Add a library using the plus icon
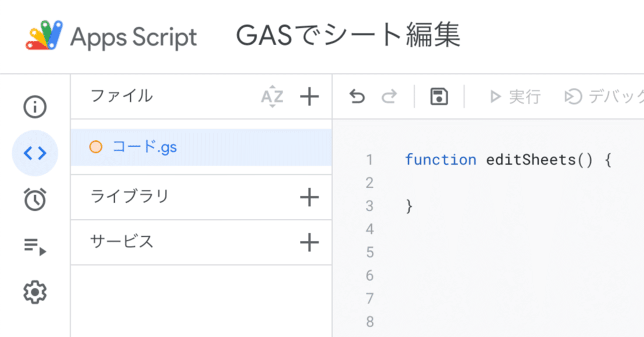This screenshot has width=644, height=337. pyautogui.click(x=309, y=197)
